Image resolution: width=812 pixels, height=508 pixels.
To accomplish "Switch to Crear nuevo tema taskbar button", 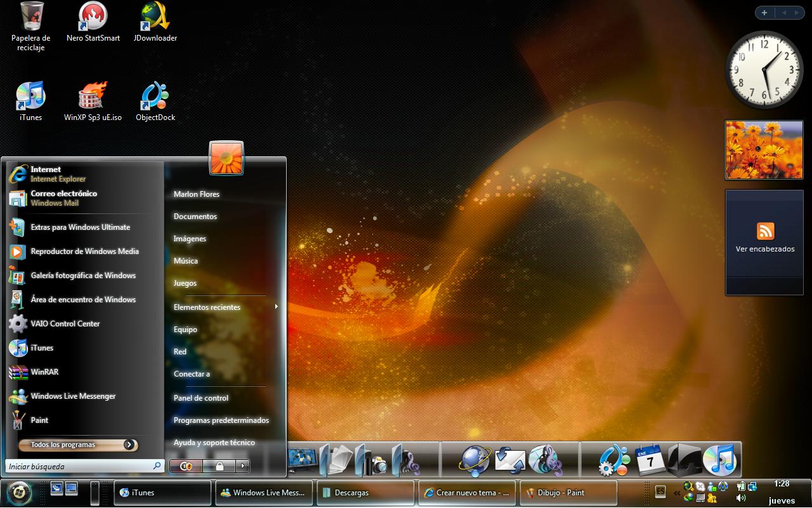I will [468, 493].
